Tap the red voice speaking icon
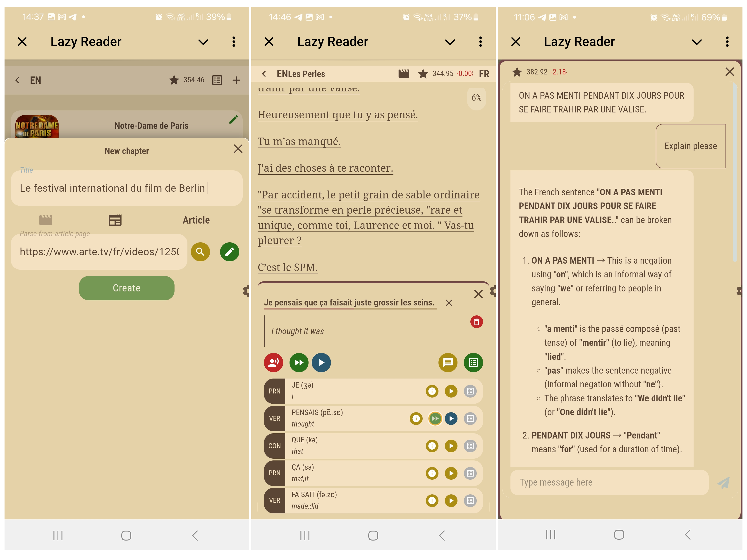Image resolution: width=747 pixels, height=560 pixels. tap(273, 362)
